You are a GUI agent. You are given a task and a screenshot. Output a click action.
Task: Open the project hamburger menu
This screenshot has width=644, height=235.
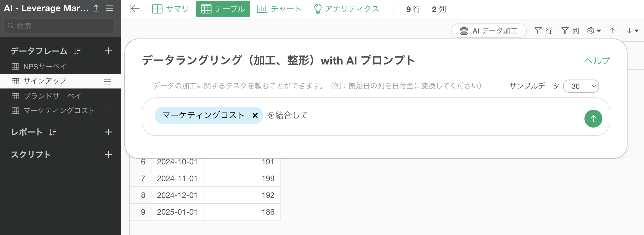click(109, 8)
